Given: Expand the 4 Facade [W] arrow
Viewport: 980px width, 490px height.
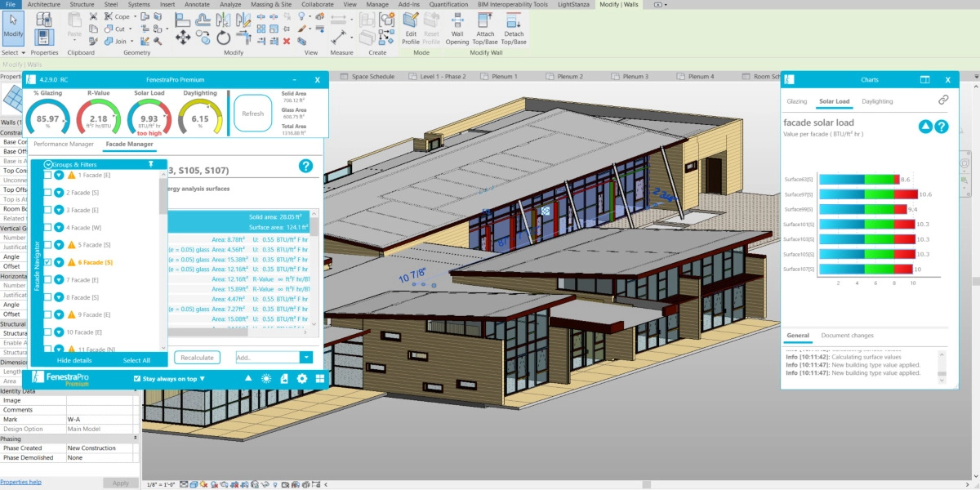Looking at the screenshot, I should pos(59,228).
